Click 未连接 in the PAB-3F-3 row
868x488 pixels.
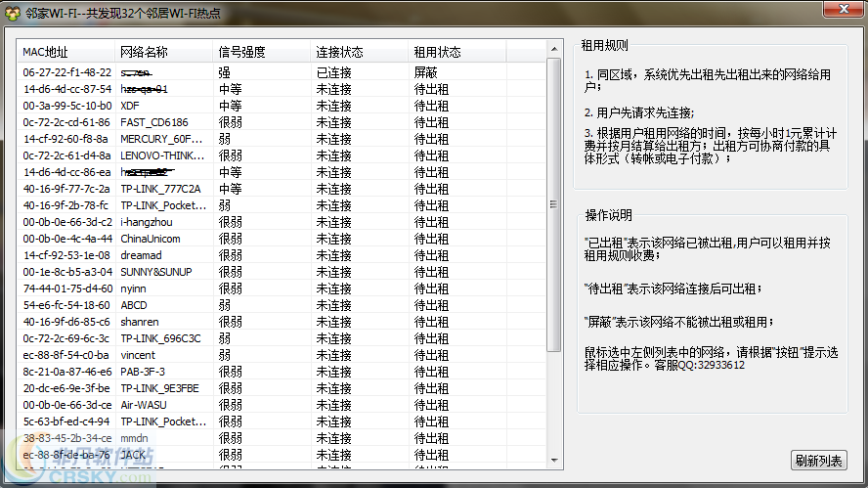point(333,372)
